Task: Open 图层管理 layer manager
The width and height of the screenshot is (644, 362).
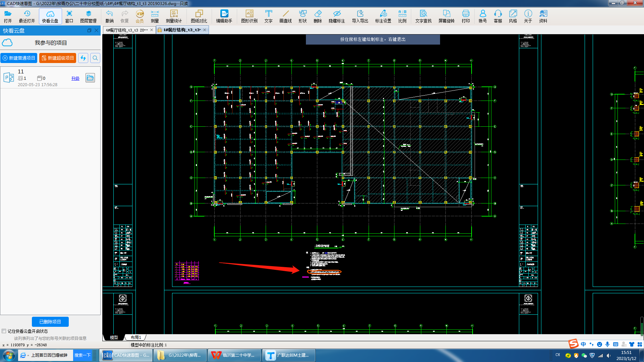Action: click(88, 16)
